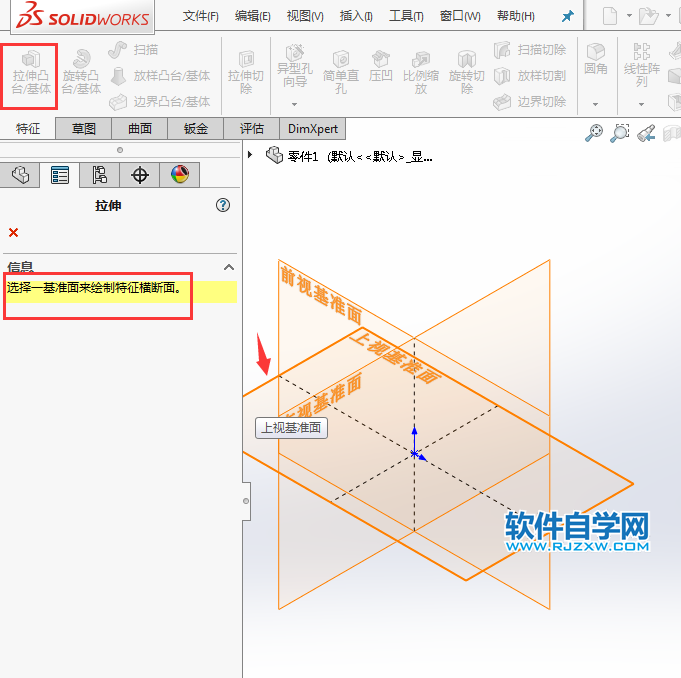Click the Fillet (圆角) tool icon
The image size is (681, 678).
point(596,60)
